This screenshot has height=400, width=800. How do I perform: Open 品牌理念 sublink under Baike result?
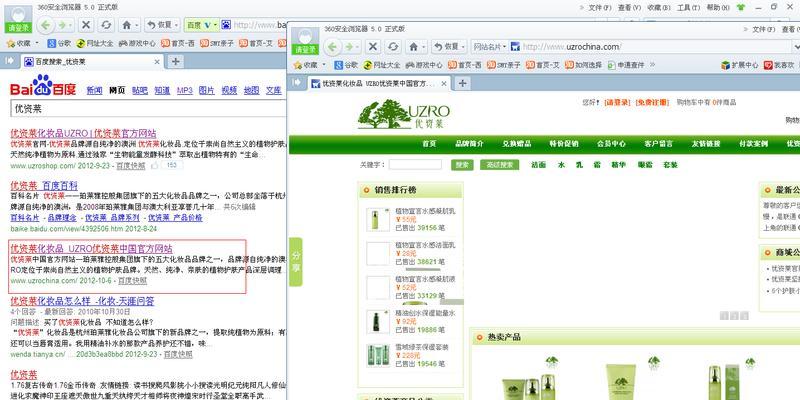pos(62,217)
